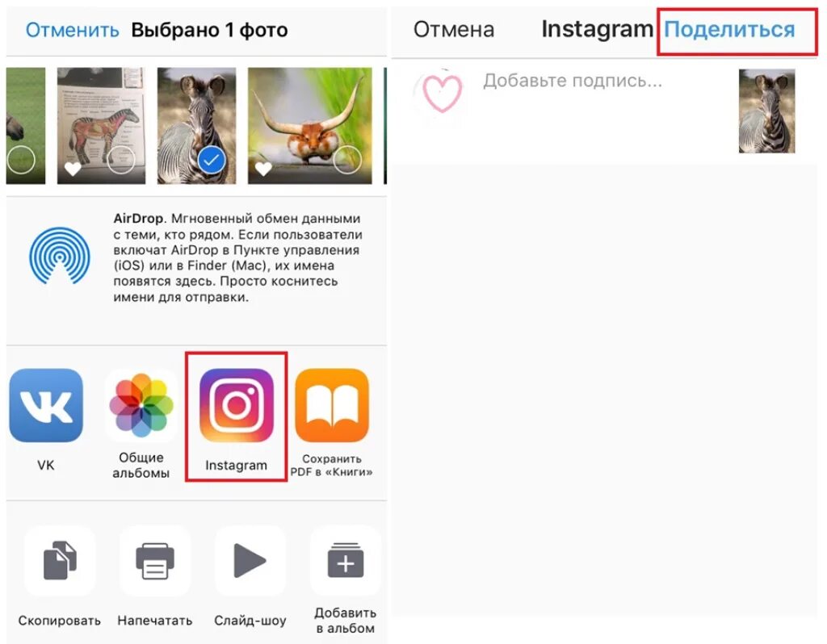827x644 pixels.
Task: Tap Отмена in Instagram share sheet
Action: coord(454,30)
